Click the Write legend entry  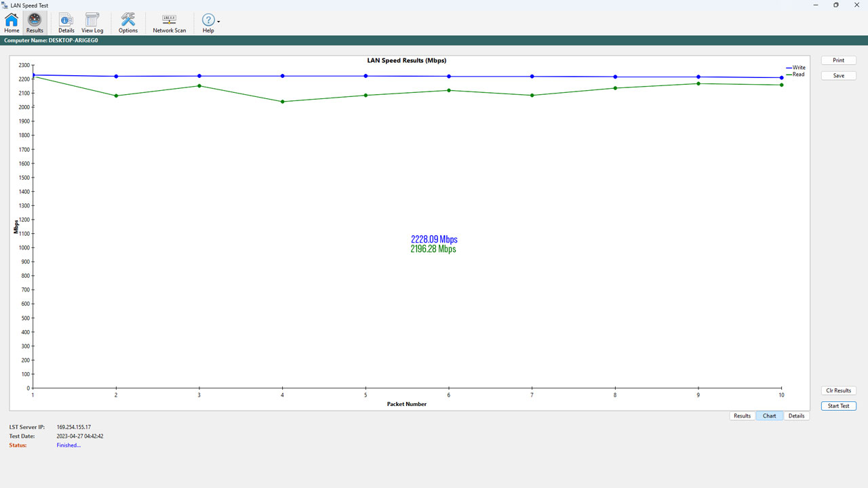point(795,68)
